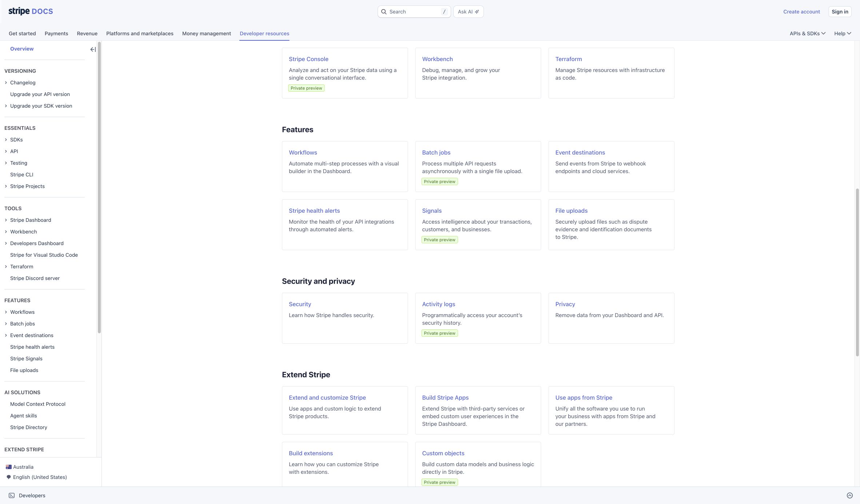Screen dimensions: 860x504
Task: Select Overview in the sidebar
Action: [x=22, y=49]
